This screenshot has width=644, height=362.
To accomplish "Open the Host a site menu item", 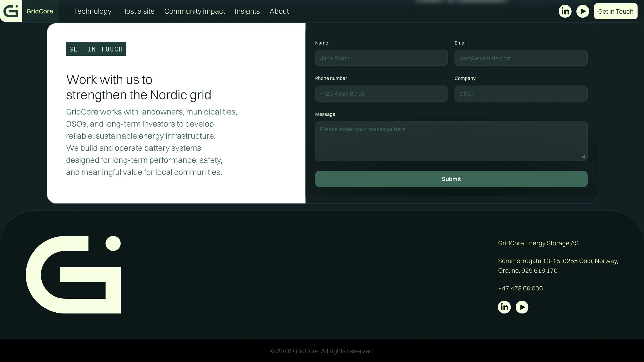I will [138, 11].
